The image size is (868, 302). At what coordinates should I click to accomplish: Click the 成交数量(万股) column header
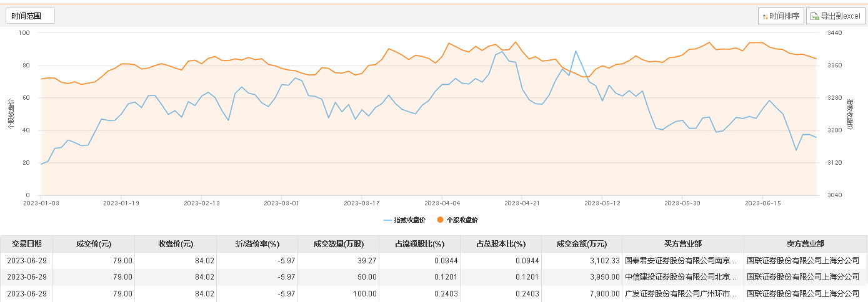(338, 244)
